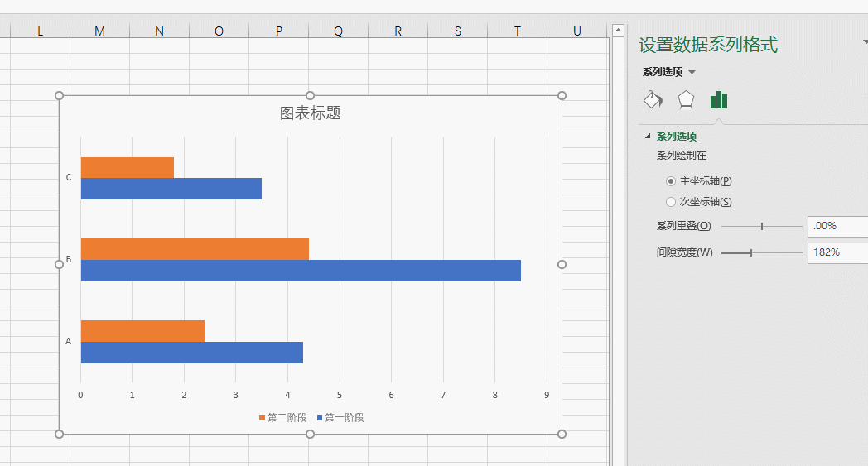
Task: Open the pane options arrow beside the title
Action: tap(865, 42)
